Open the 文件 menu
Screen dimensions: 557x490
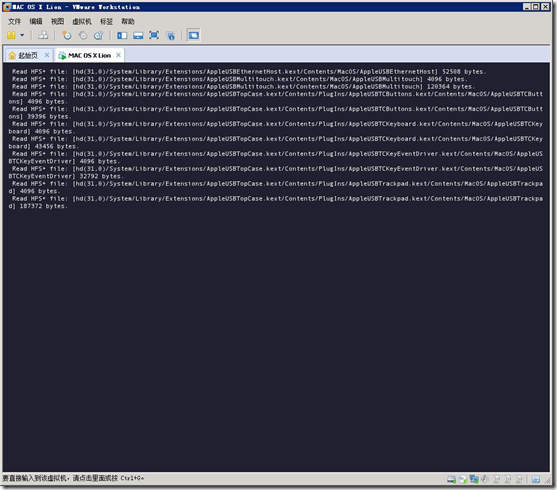tap(15, 21)
